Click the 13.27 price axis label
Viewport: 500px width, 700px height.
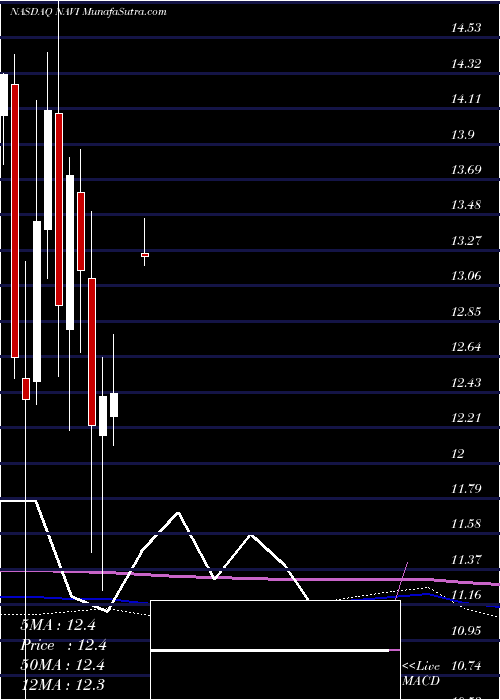pos(466,241)
